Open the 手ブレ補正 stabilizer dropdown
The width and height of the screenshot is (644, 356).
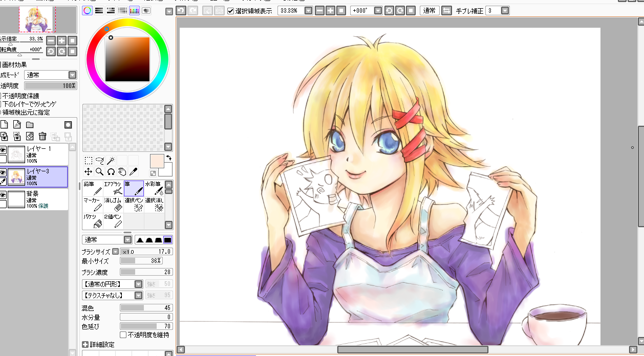tap(505, 11)
